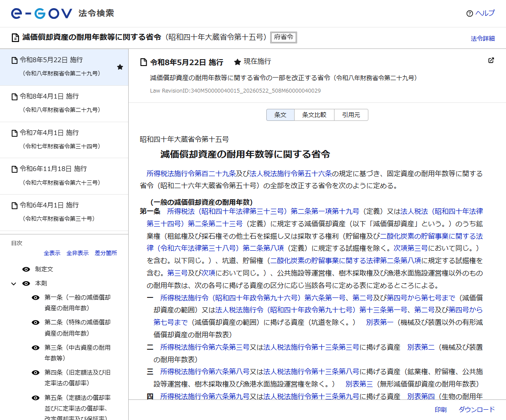Click the 印刷 button

[x=440, y=410]
